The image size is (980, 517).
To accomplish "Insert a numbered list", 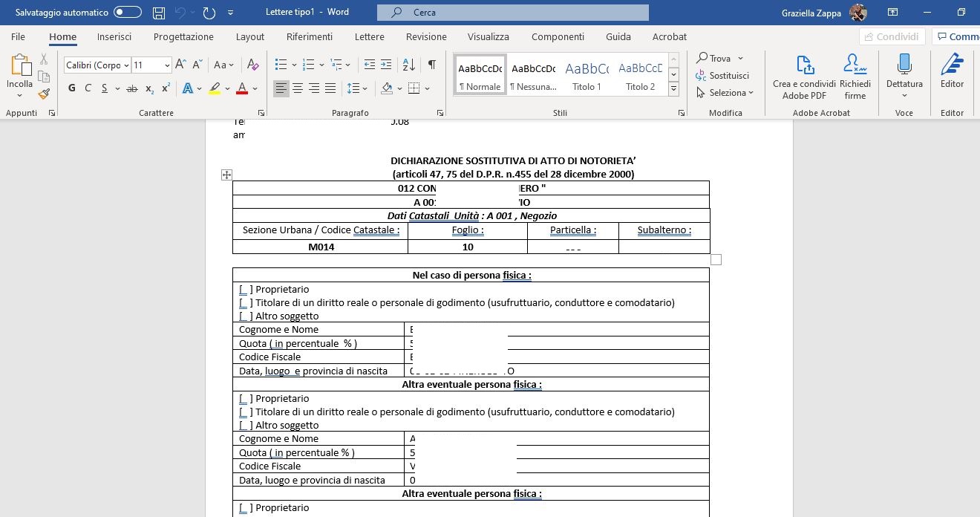I will pos(309,65).
